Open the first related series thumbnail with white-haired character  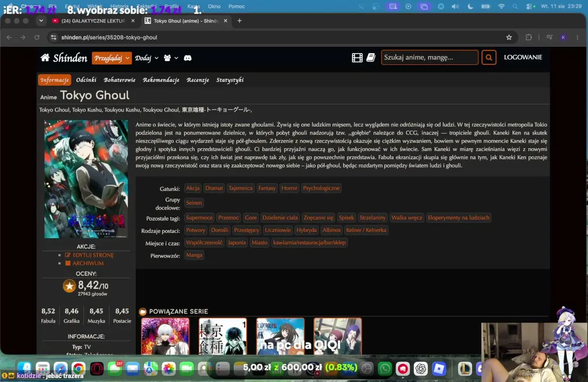165,336
